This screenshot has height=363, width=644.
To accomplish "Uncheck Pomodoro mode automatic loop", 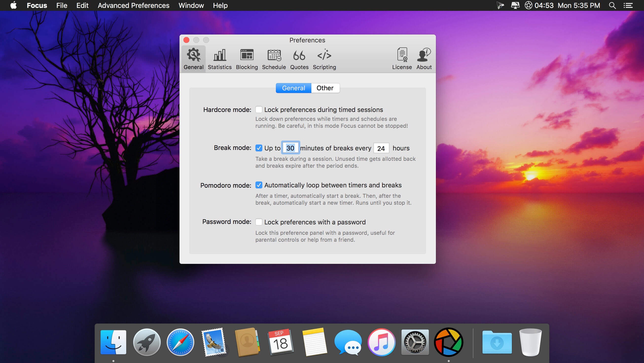I will coord(259,185).
